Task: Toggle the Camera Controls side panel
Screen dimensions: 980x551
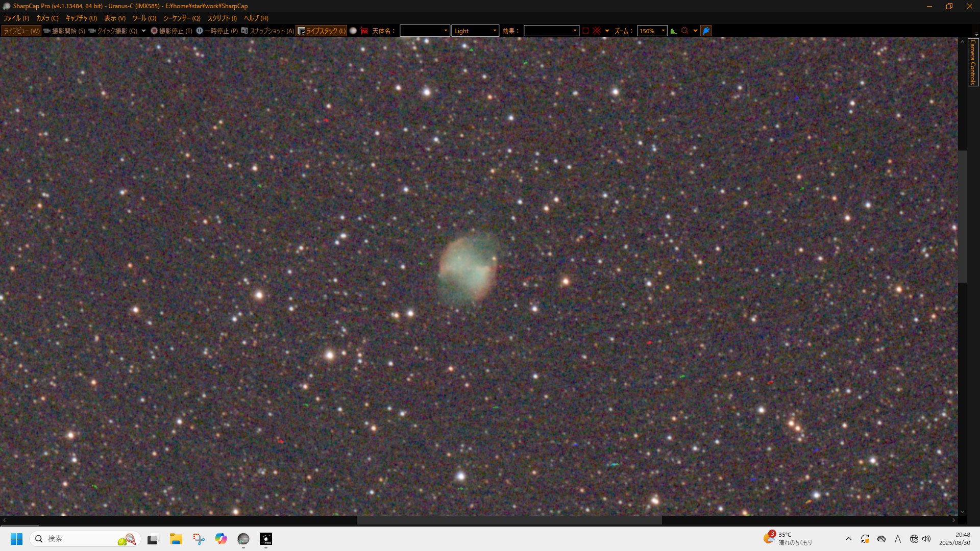Action: [973, 62]
